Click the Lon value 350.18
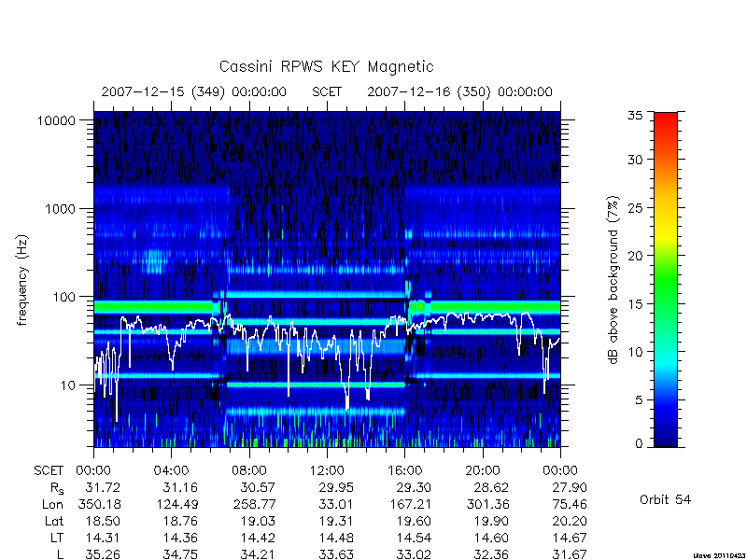 point(99,504)
